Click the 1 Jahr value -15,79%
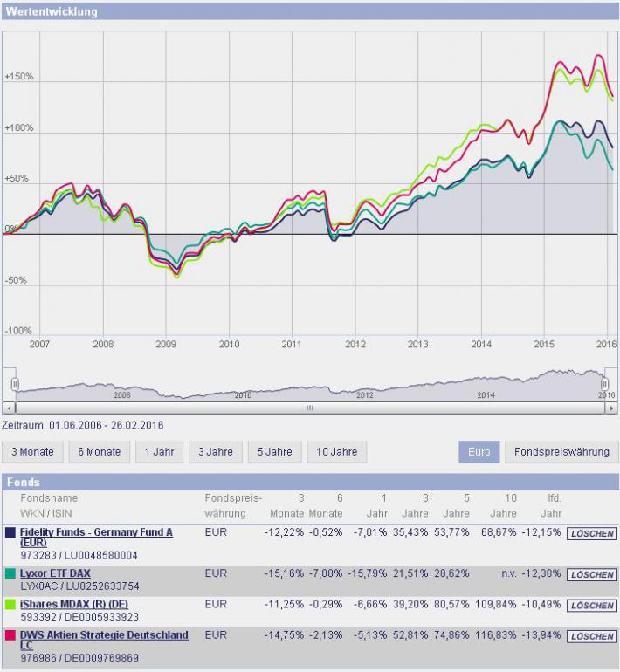620x672 pixels. click(x=368, y=573)
